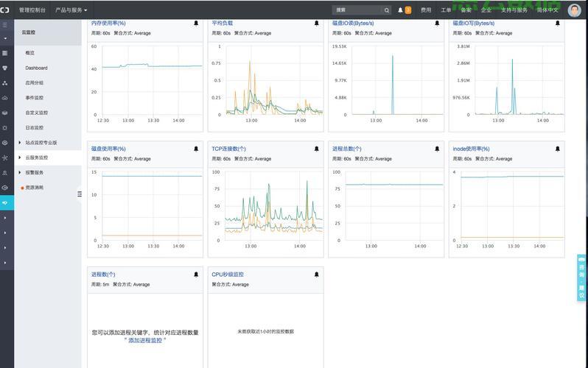Open the orange notification count badge

408,10
